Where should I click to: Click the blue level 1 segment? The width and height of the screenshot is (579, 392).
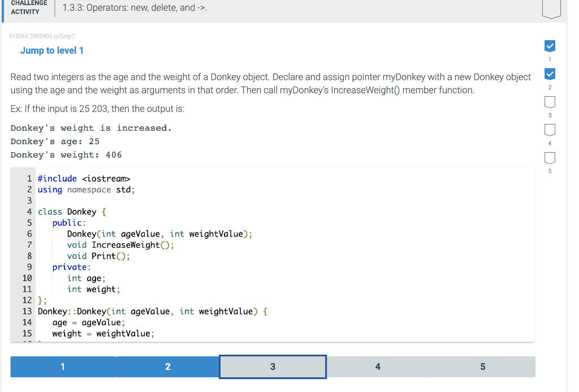[x=62, y=367]
